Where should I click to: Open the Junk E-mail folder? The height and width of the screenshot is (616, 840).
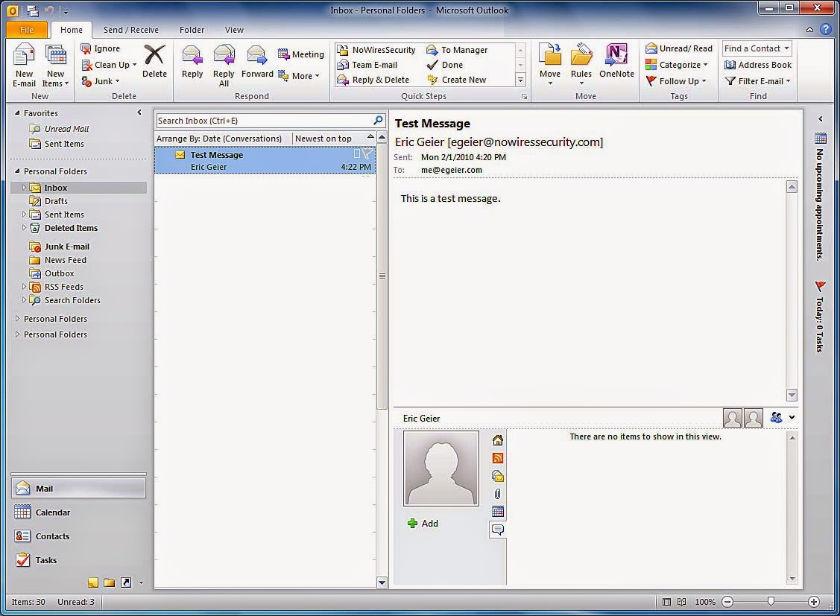tap(60, 247)
